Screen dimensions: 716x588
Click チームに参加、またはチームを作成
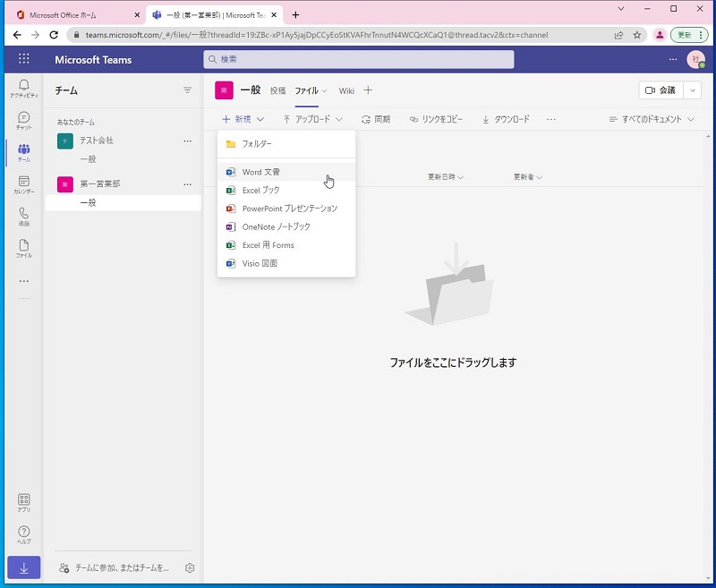(x=115, y=568)
